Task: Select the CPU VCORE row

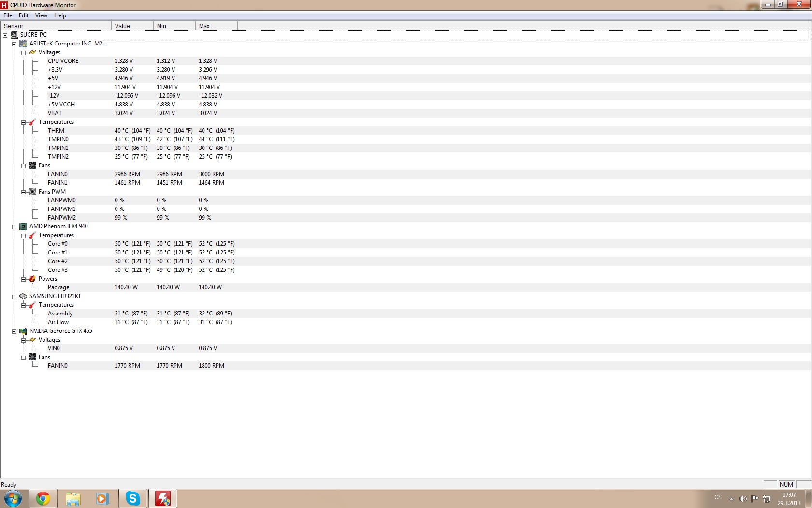Action: [x=405, y=61]
